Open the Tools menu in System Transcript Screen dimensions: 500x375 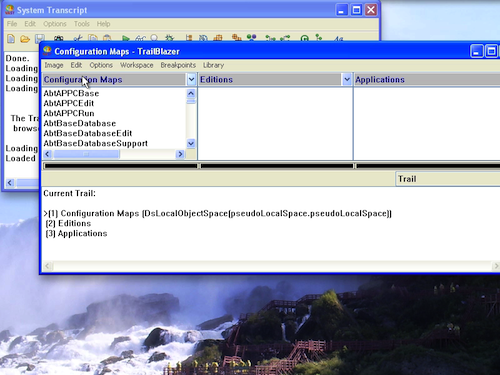(x=82, y=24)
